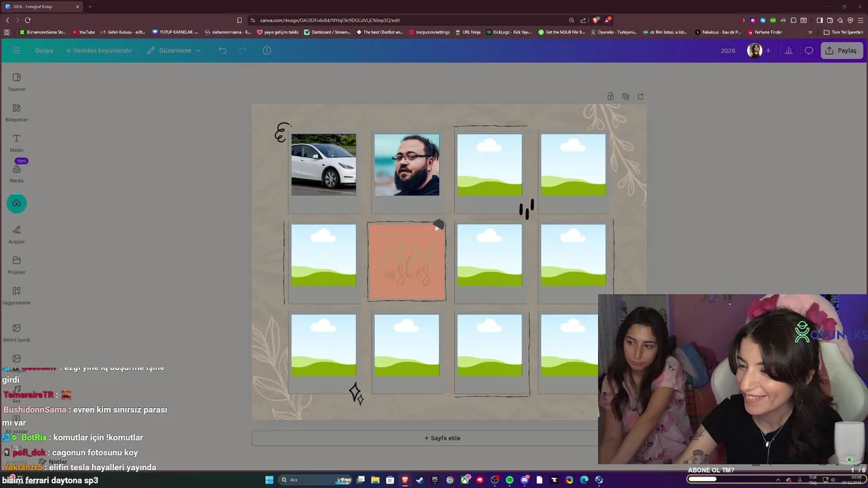Click the + Sayfa ekle button
The image size is (868, 488).
[x=442, y=438]
